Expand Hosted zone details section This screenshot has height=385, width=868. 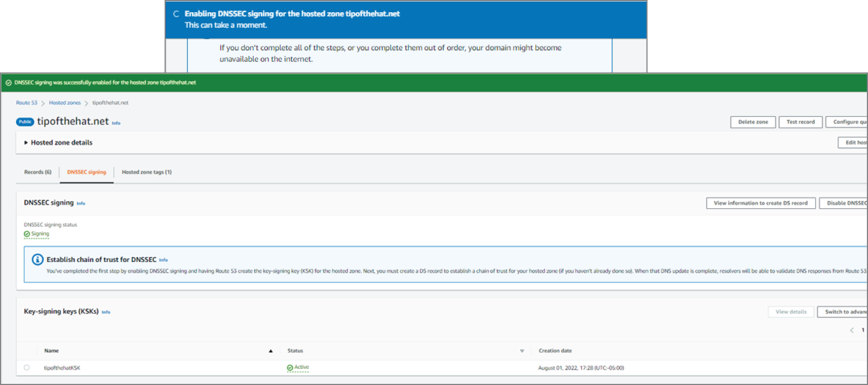pos(58,142)
